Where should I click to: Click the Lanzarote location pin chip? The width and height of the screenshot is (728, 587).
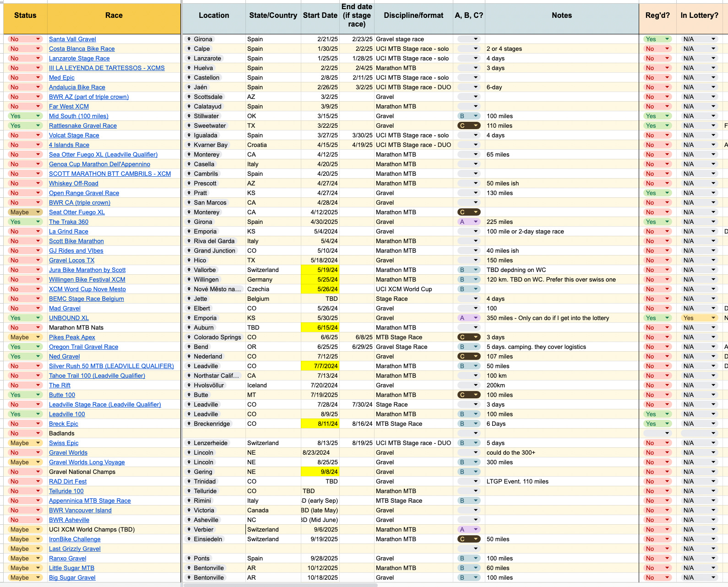(204, 58)
